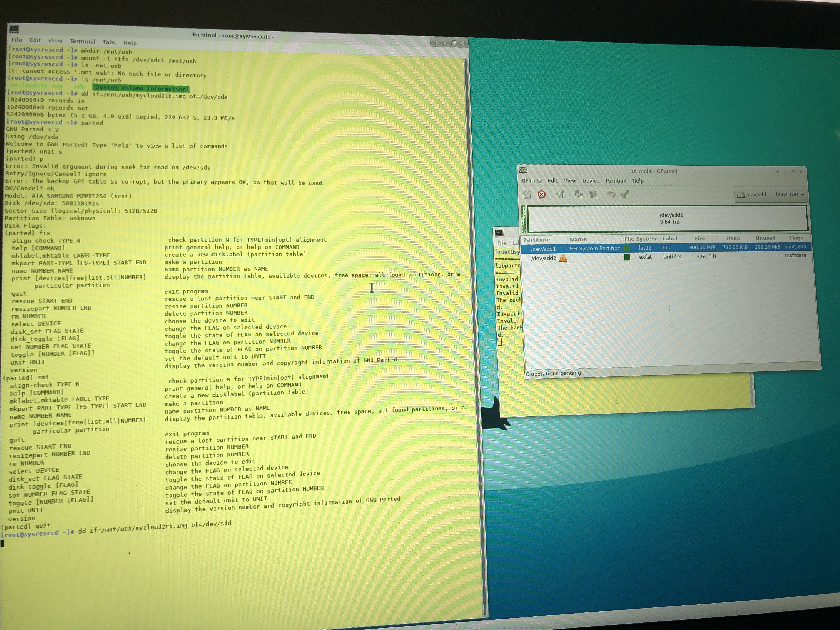Sort by the File System column header
The image size is (840, 630).
pyautogui.click(x=640, y=239)
